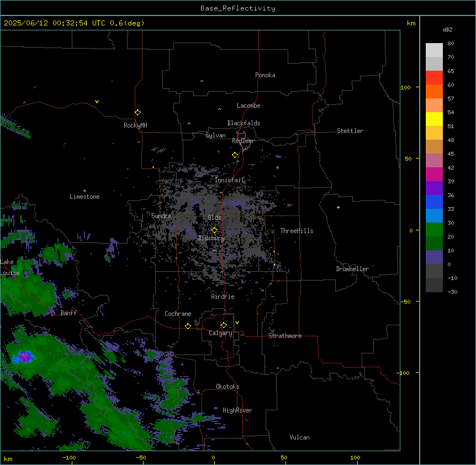Click the Cochrane label
476x465 pixels.
click(178, 314)
